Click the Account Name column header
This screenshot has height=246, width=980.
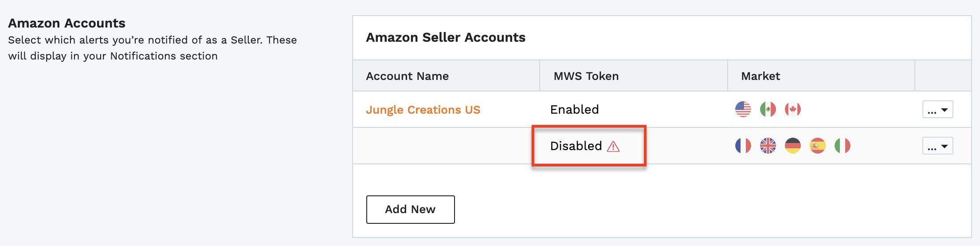click(x=408, y=76)
